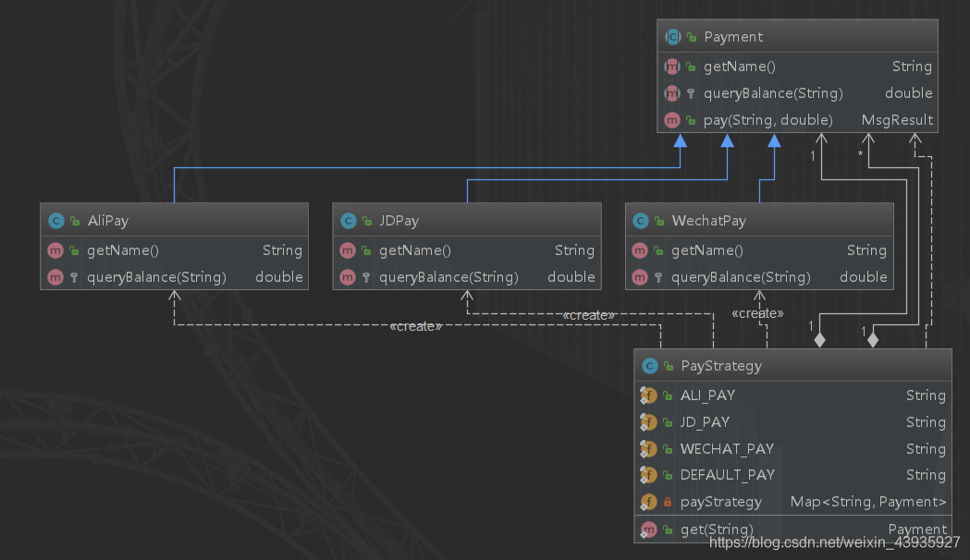Select the Payment class header

733,37
